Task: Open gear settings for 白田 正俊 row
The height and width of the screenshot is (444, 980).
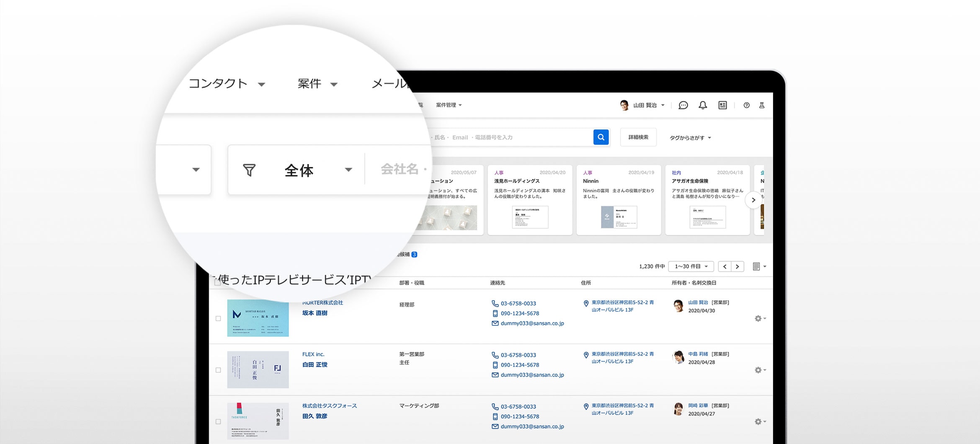Action: (760, 370)
